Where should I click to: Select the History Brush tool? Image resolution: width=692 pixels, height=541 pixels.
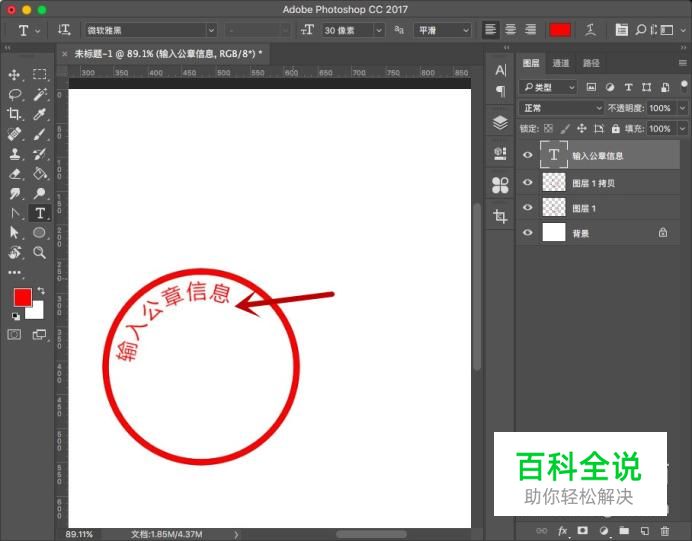pyautogui.click(x=40, y=154)
